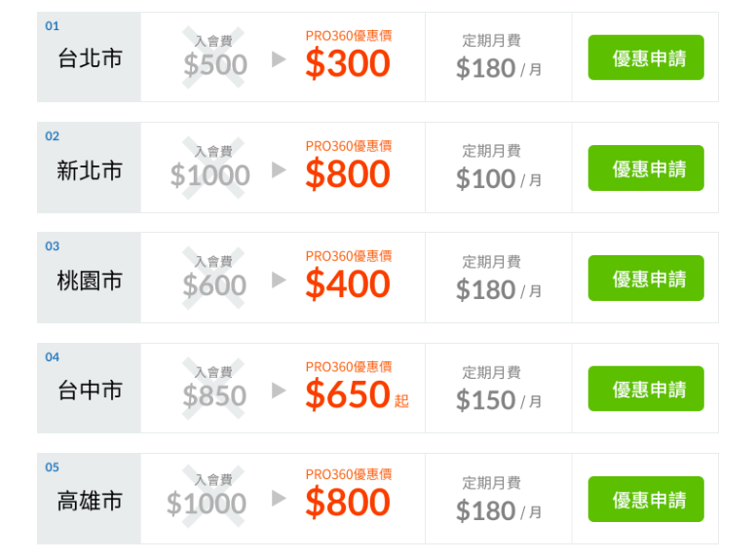Select 優惠申請 for 高雄市

[x=645, y=500]
